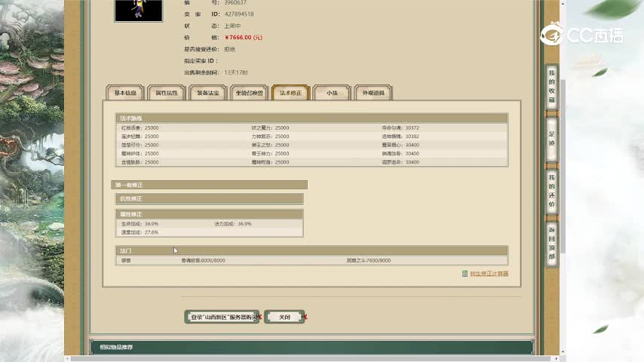Open the 基本信息 tab
644x362 pixels.
click(x=125, y=93)
